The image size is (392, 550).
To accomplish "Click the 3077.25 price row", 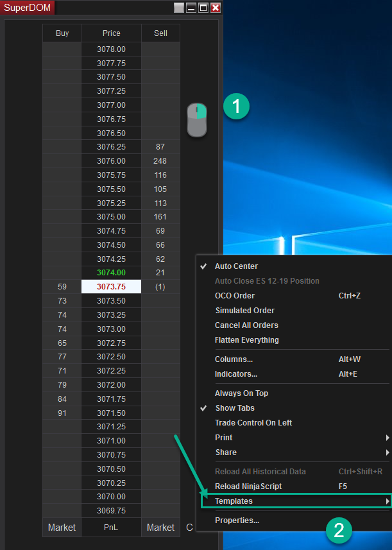I will pyautogui.click(x=111, y=91).
